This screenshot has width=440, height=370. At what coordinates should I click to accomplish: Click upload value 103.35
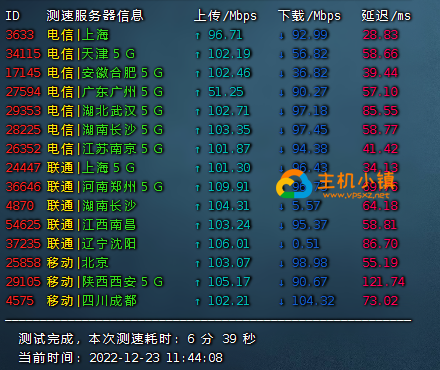(x=229, y=130)
